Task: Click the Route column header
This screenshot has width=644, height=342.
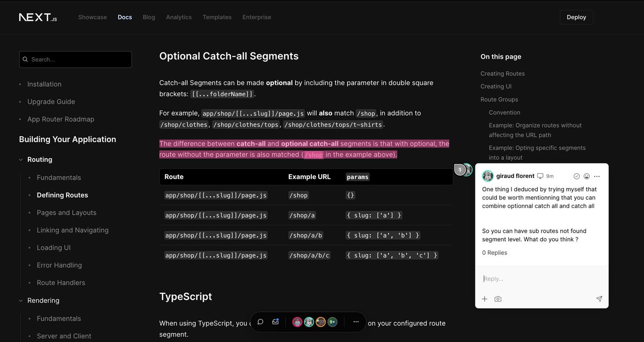Action: [x=174, y=177]
